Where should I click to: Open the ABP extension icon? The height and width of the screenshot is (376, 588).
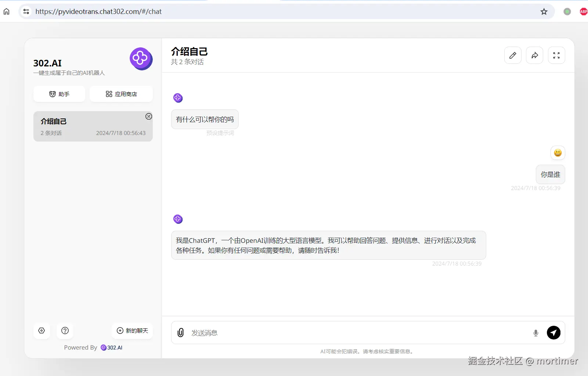click(584, 11)
